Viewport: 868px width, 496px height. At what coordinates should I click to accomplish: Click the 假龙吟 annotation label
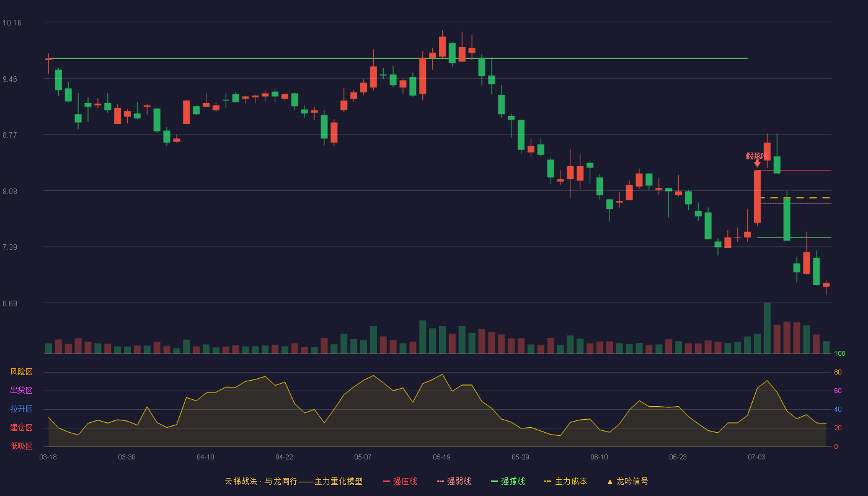click(x=757, y=156)
